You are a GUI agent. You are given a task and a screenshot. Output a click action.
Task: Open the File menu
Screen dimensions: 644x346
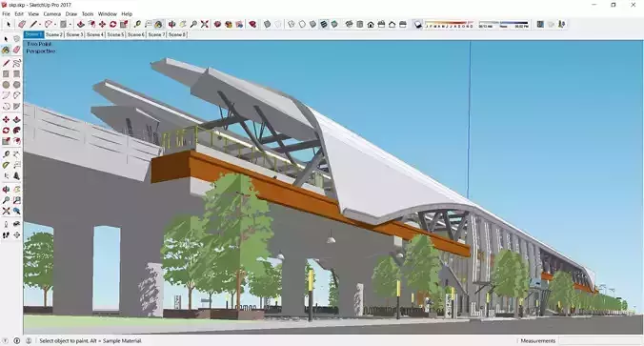(x=6, y=14)
